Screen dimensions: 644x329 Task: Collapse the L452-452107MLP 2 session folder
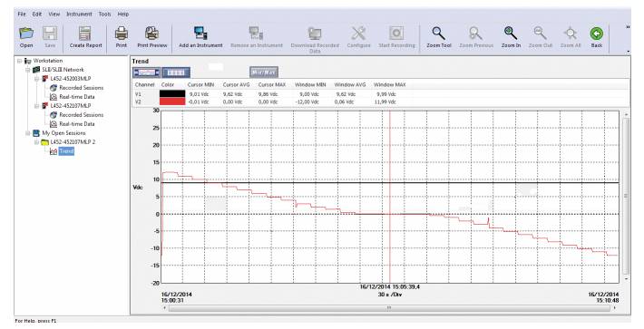coord(36,142)
